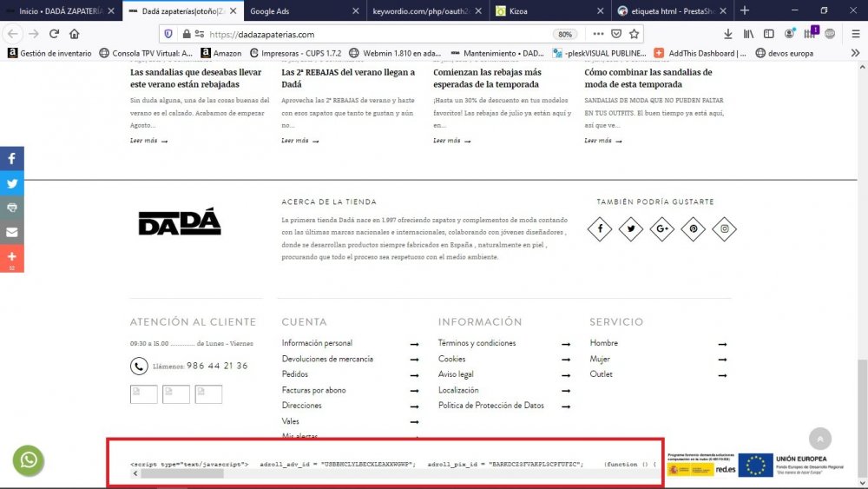Viewport: 868px width, 489px height.
Task: Click the DADÁ footer logo
Action: 180,222
